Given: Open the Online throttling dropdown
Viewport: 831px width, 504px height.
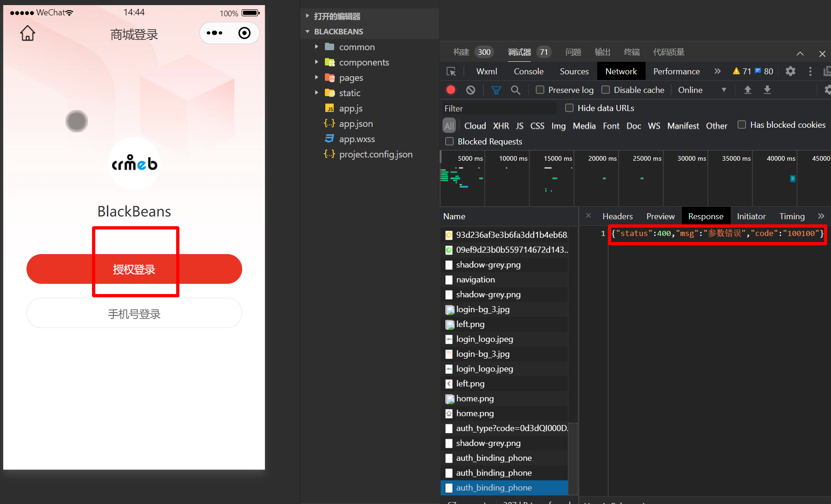Looking at the screenshot, I should [702, 90].
